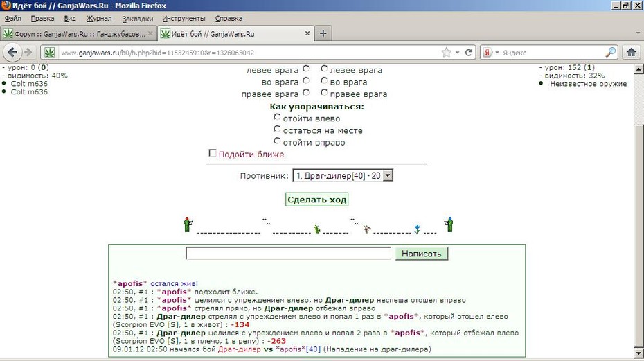Open the Журнал menu

(x=98, y=19)
